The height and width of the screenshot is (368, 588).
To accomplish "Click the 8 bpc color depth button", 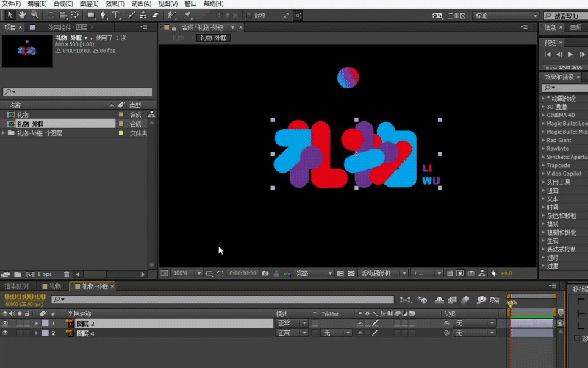I will 44,275.
